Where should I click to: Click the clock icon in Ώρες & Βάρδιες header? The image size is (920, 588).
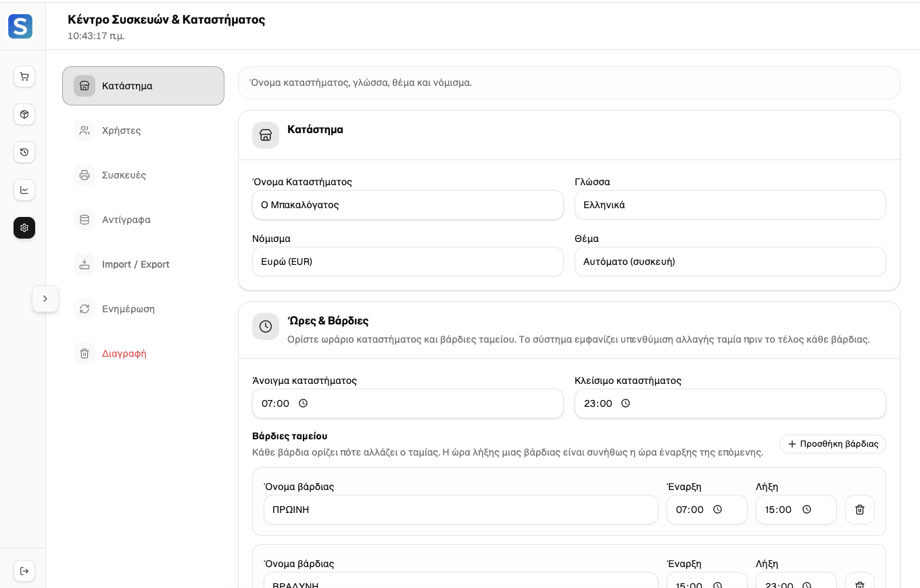pyautogui.click(x=266, y=326)
